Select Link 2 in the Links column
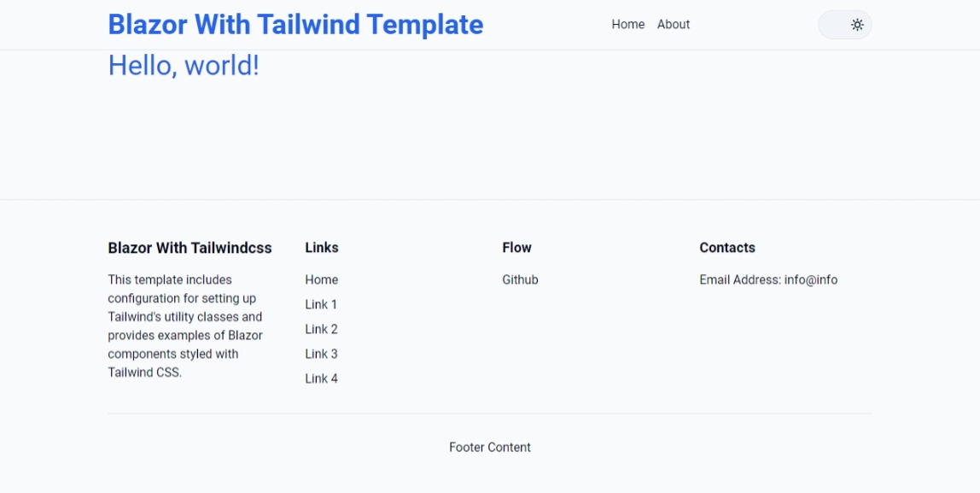The image size is (980, 493). tap(321, 329)
